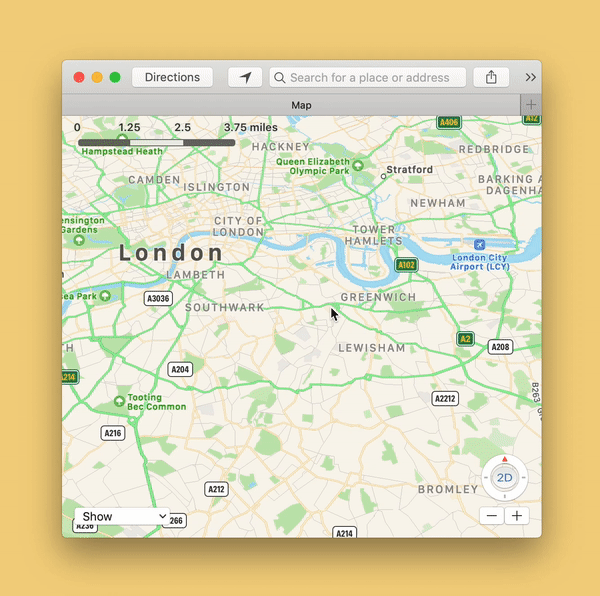Viewport: 600px width, 596px height.
Task: Click the map scale bar
Action: pyautogui.click(x=157, y=142)
